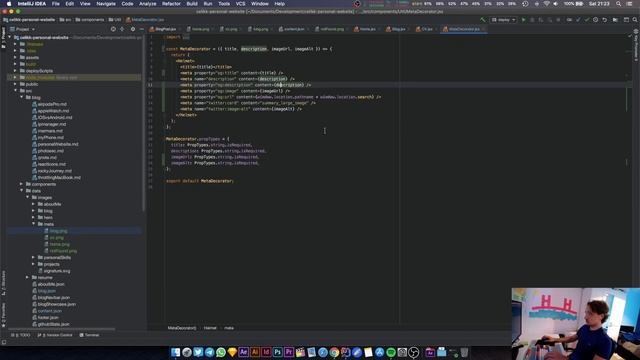Expand the resume folder

pos(28,278)
